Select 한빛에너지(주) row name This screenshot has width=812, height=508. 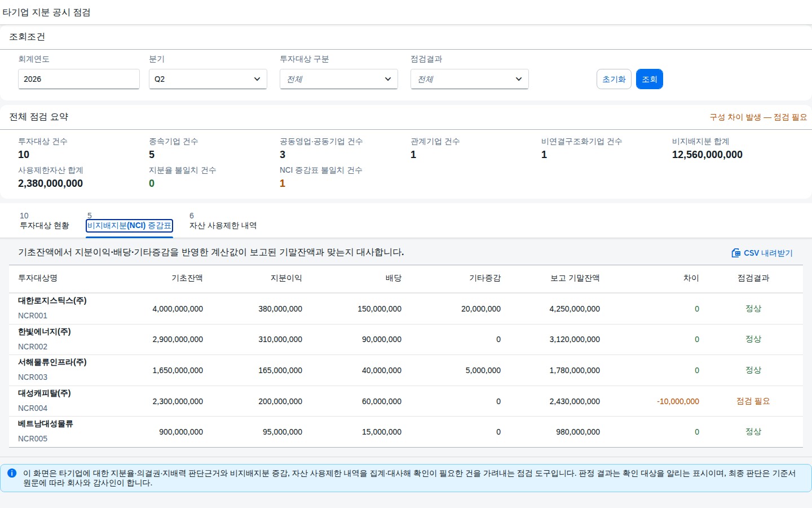coord(45,332)
